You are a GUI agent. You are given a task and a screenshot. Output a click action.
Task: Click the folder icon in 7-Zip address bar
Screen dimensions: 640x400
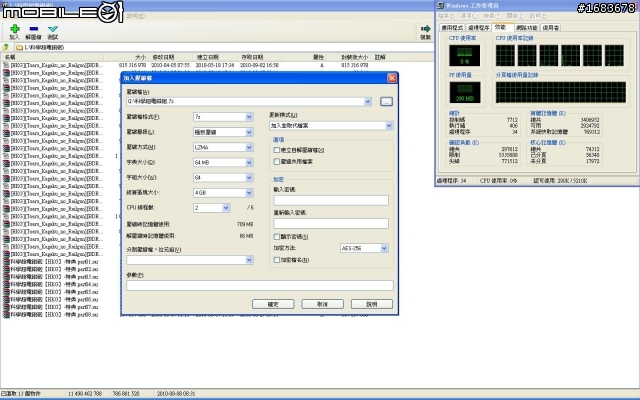(19, 47)
